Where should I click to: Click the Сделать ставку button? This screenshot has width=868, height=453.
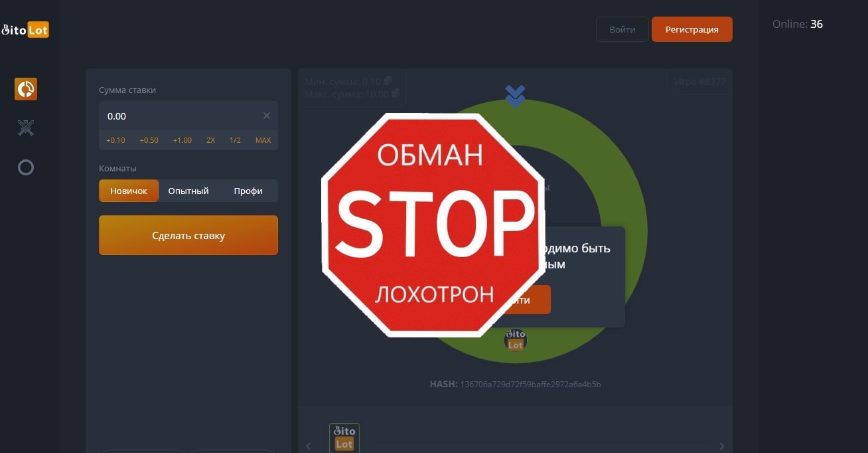click(x=188, y=235)
